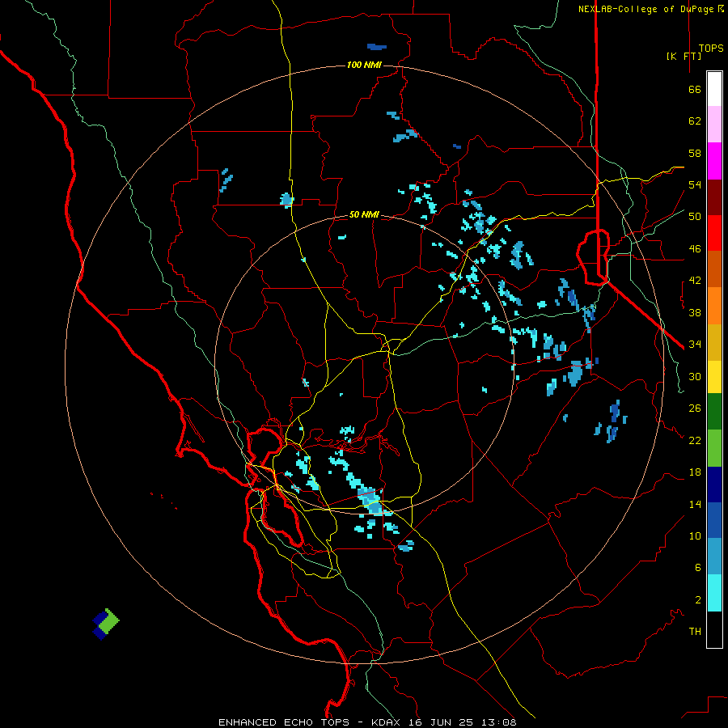The image size is (728, 728).
Task: Click the KDAX station identifier
Action: pos(387,722)
